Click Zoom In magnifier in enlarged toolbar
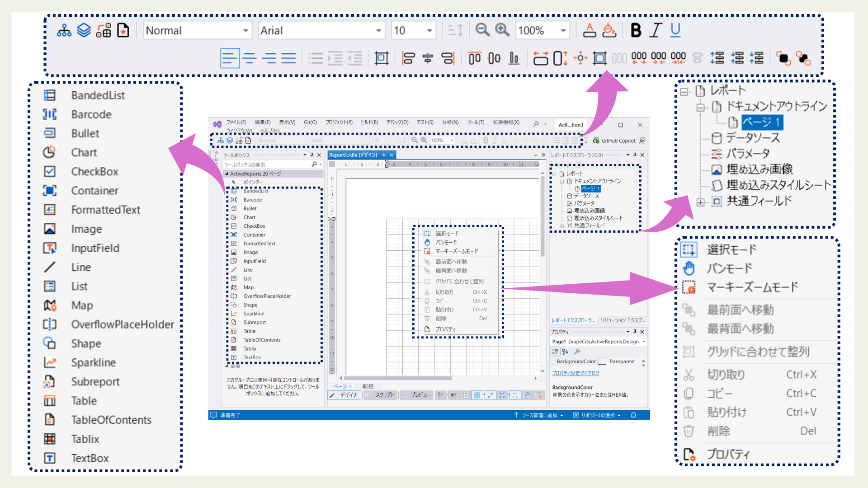 (502, 30)
